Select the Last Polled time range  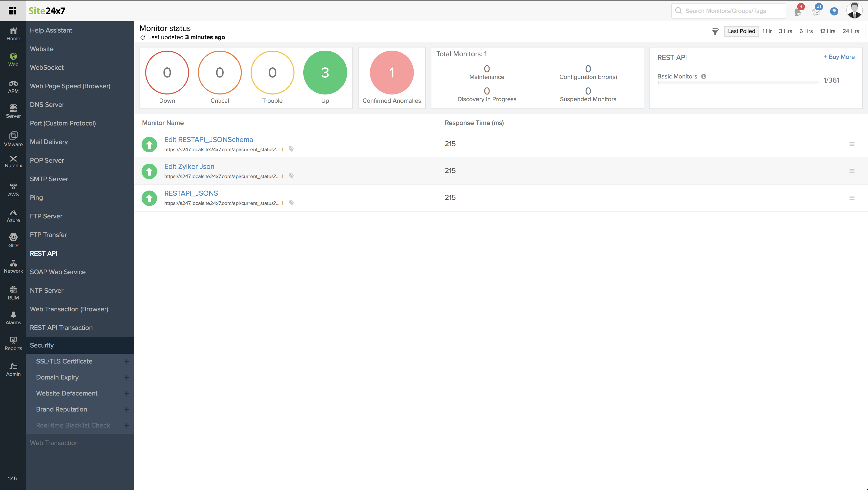[741, 31]
